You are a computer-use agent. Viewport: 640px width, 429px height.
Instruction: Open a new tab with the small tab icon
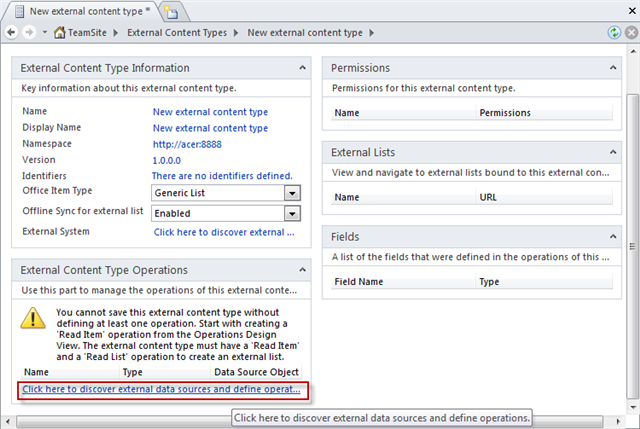[x=170, y=11]
